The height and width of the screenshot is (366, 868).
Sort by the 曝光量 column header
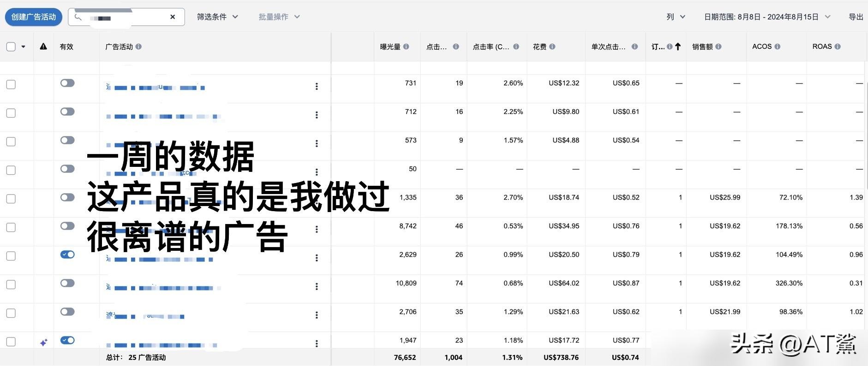(390, 47)
